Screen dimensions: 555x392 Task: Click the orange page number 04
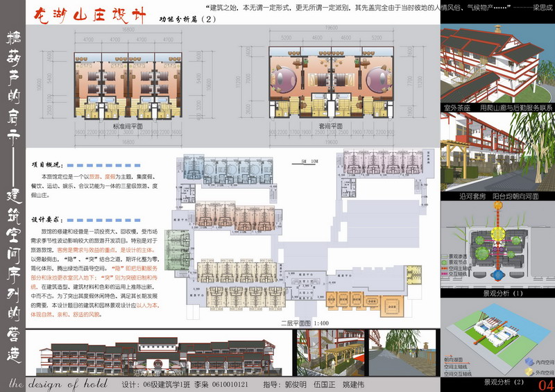coord(546,384)
